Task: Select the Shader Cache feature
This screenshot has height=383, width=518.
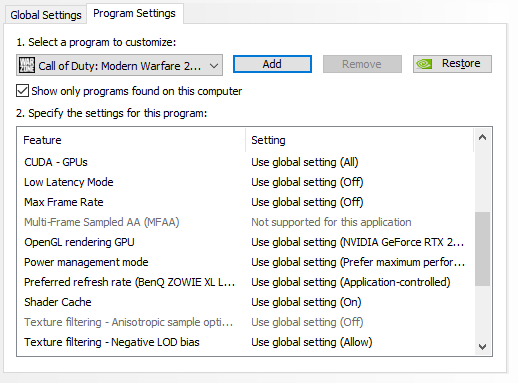Action: tap(58, 302)
